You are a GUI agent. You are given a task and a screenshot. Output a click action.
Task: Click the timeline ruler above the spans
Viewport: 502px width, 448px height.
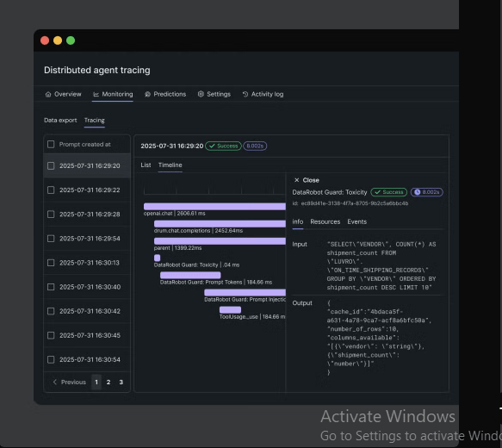click(x=214, y=187)
